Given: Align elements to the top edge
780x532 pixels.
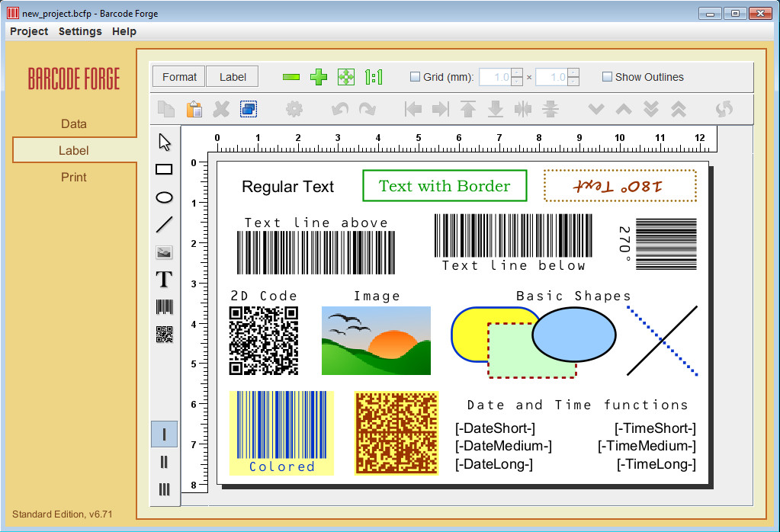Looking at the screenshot, I should pos(468,109).
